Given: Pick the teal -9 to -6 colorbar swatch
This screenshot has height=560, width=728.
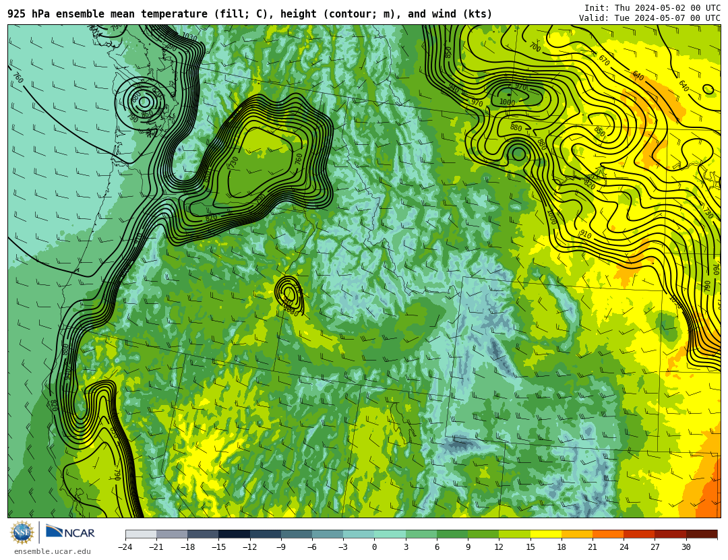Looking at the screenshot, I should [297, 534].
